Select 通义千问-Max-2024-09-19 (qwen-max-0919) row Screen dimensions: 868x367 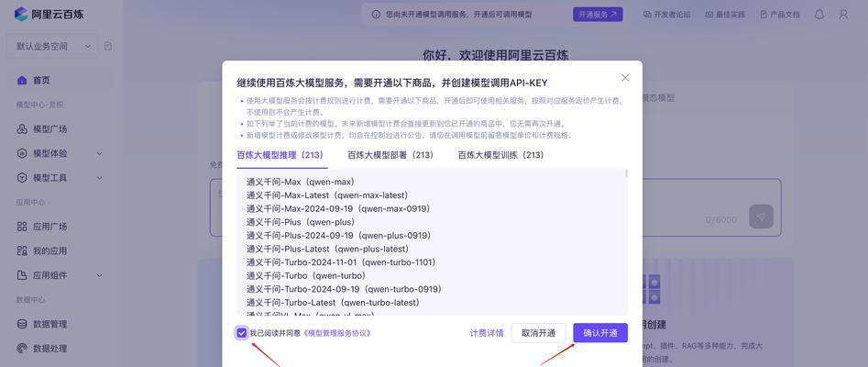point(338,208)
